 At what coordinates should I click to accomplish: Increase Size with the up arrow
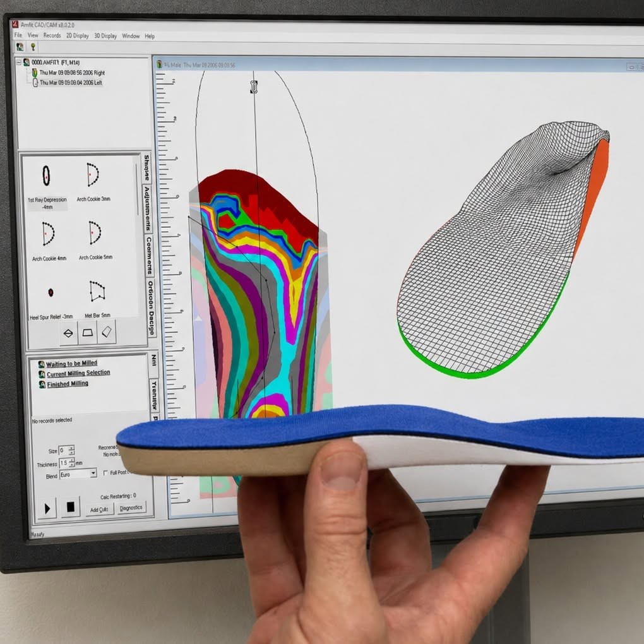(x=72, y=448)
